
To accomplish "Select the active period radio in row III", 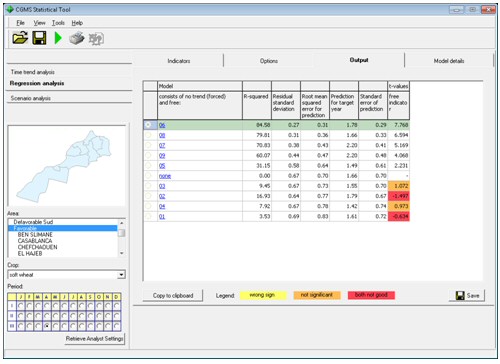I will coord(47,326).
